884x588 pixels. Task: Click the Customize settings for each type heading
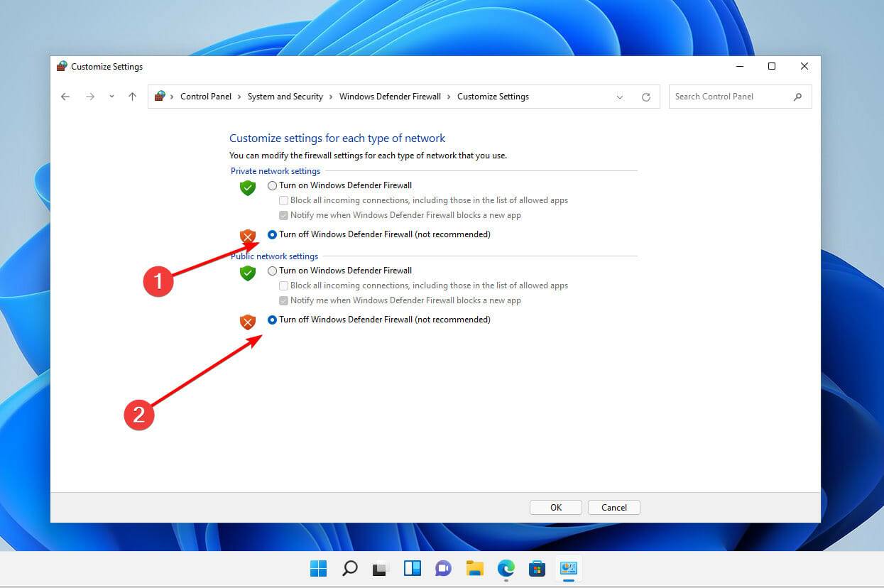[337, 138]
